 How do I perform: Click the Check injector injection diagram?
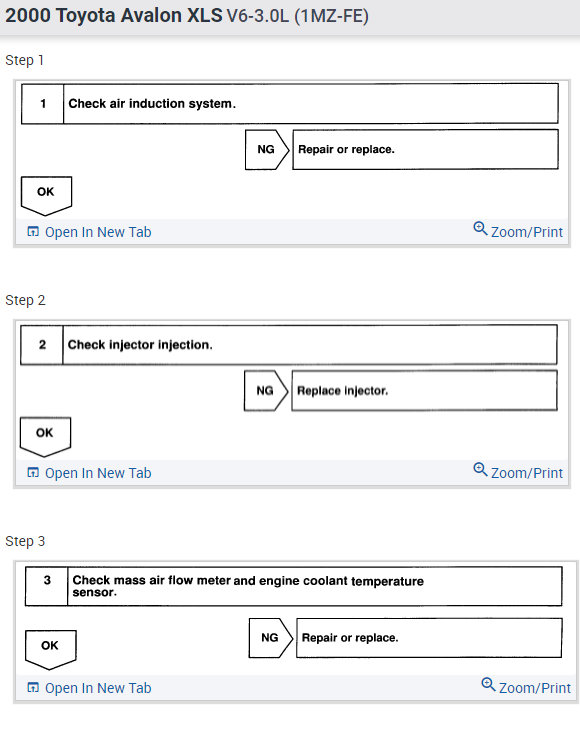tap(289, 391)
